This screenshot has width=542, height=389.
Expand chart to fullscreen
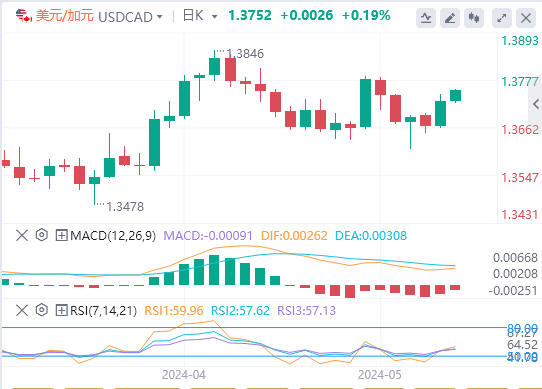tap(502, 18)
